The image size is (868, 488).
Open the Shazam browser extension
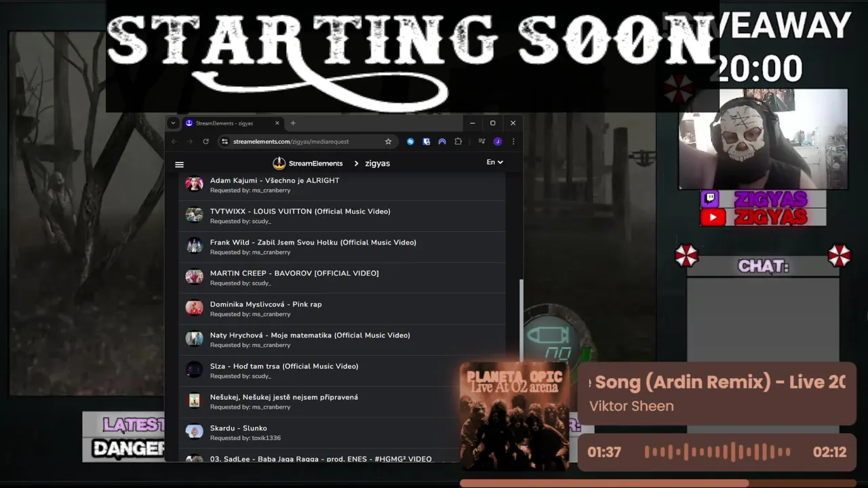click(410, 142)
